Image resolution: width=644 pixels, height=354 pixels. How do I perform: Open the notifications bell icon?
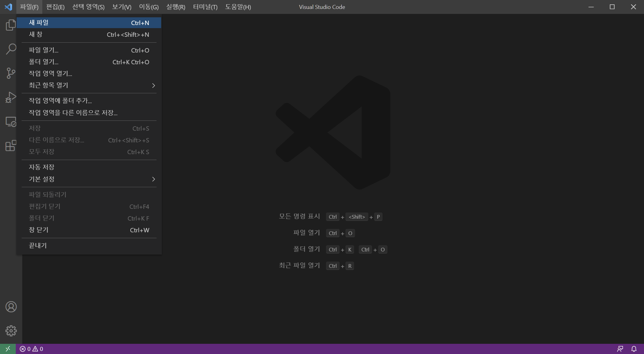click(634, 349)
